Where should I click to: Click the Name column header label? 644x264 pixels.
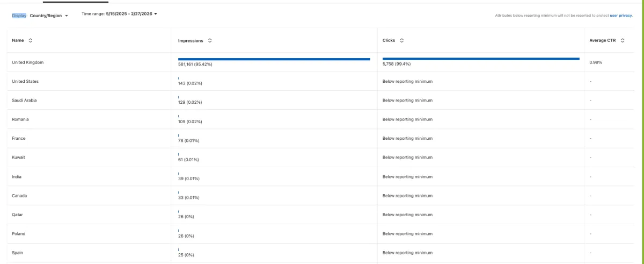point(18,40)
